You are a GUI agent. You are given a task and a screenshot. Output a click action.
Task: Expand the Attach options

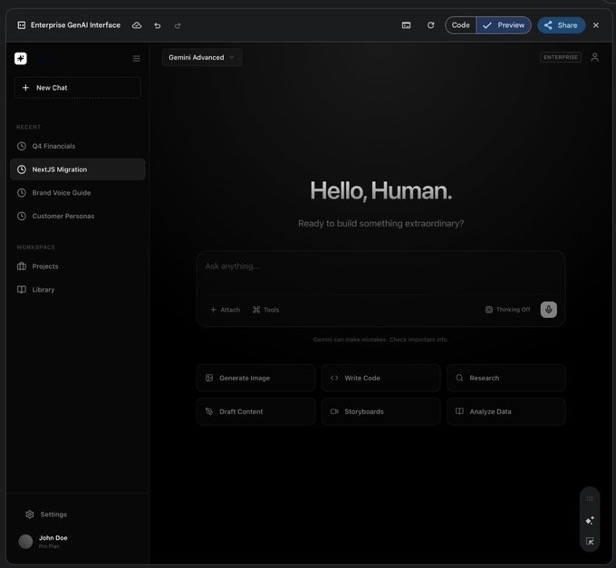(x=225, y=310)
